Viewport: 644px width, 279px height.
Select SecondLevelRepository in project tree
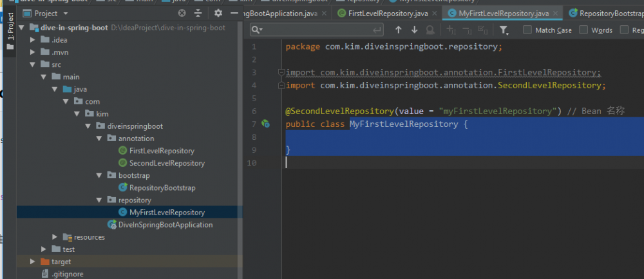(166, 163)
